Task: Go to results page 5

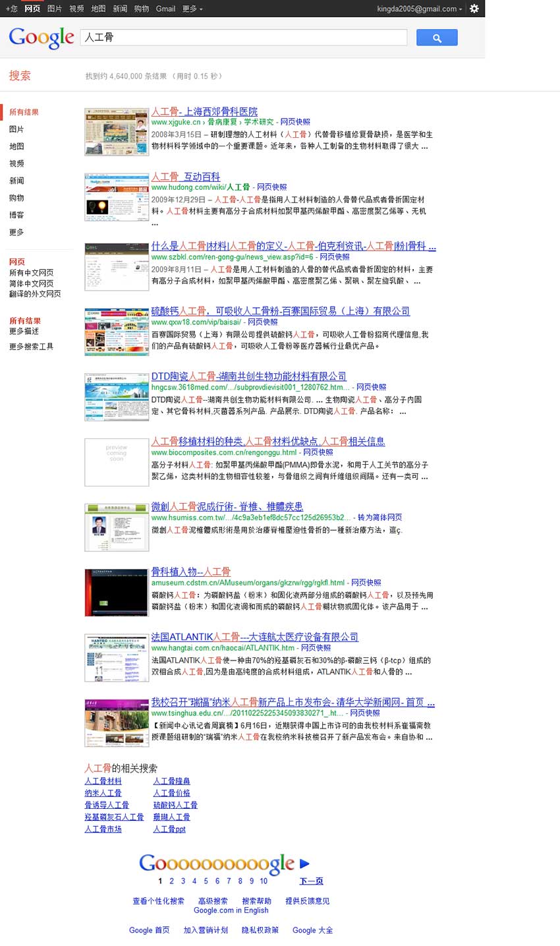Action: coord(206,881)
